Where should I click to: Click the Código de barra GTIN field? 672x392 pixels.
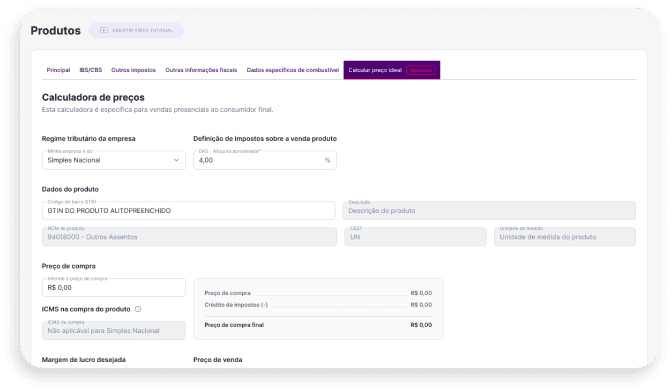[x=189, y=210]
